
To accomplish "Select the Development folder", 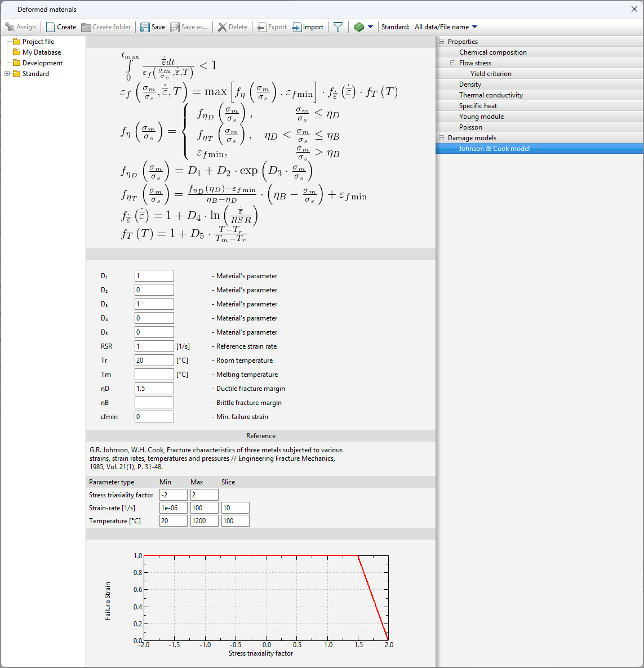I will [42, 63].
